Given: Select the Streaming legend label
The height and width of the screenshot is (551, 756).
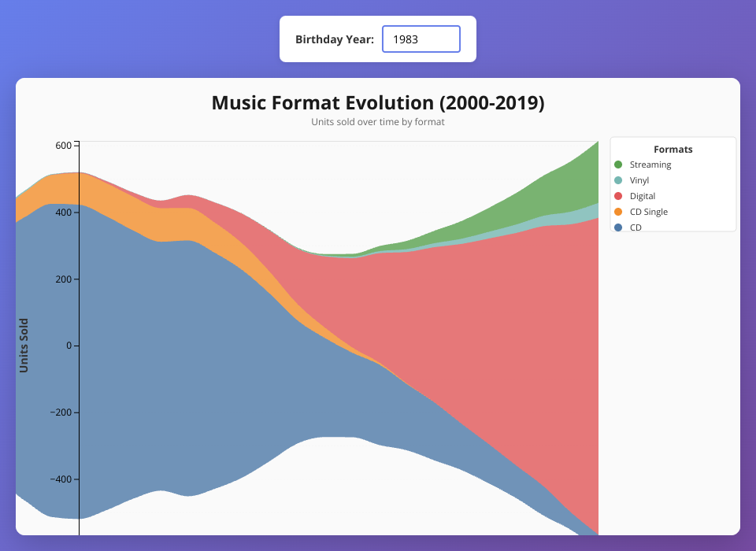Looking at the screenshot, I should [x=650, y=165].
